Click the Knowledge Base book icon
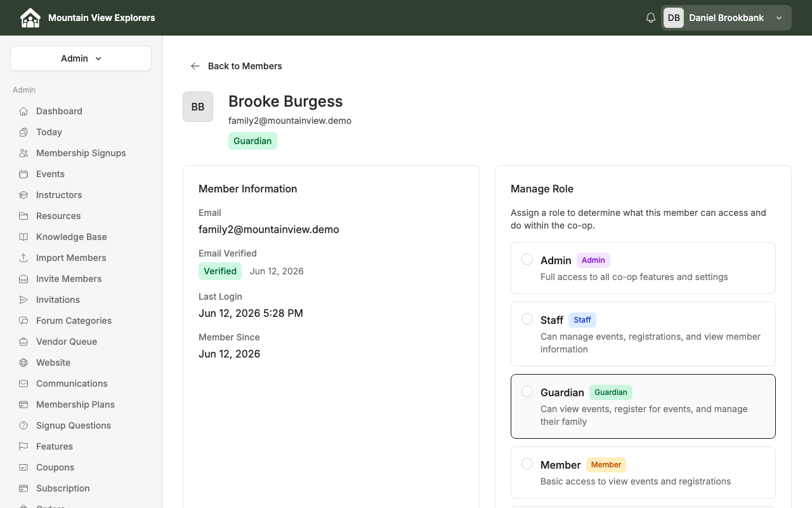The image size is (812, 508). [x=23, y=237]
